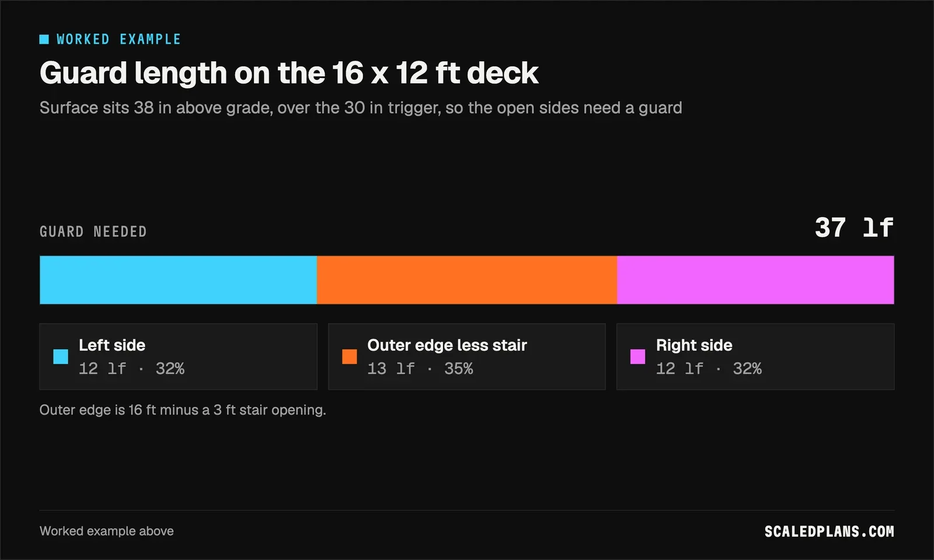Viewport: 934px width, 560px height.
Task: Click the WORKED EXAMPLE heading text
Action: pyautogui.click(x=119, y=39)
